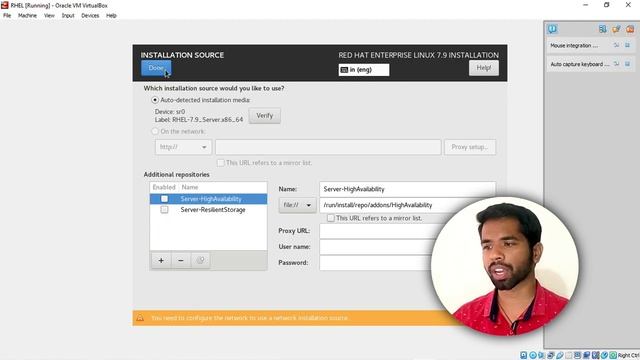Open the View menu

coord(49,16)
